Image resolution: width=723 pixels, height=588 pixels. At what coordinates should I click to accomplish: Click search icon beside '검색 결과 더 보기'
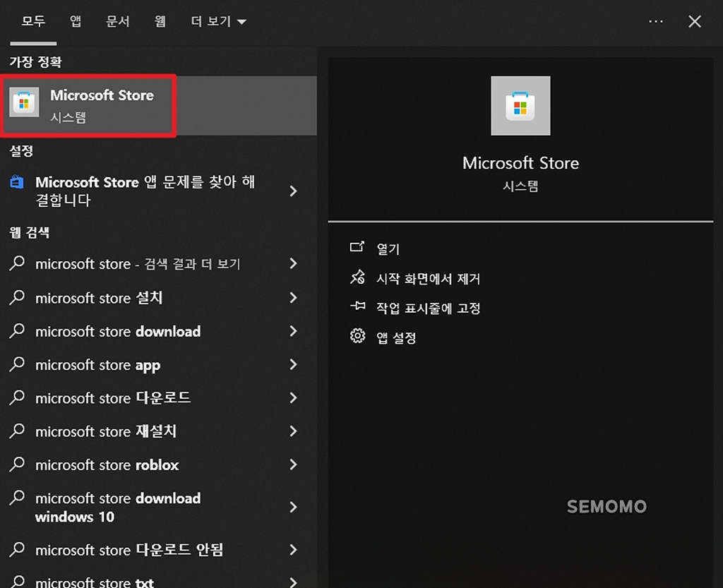coord(17,263)
